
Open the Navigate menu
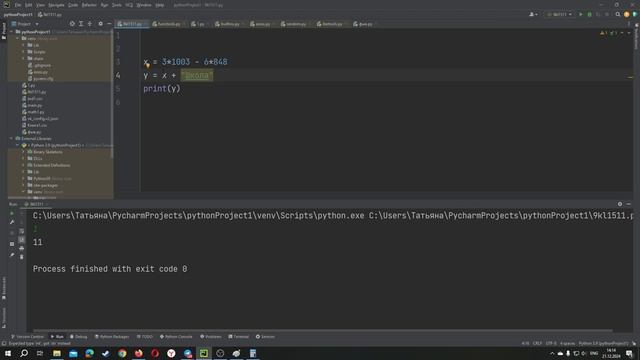pyautogui.click(x=56, y=5)
